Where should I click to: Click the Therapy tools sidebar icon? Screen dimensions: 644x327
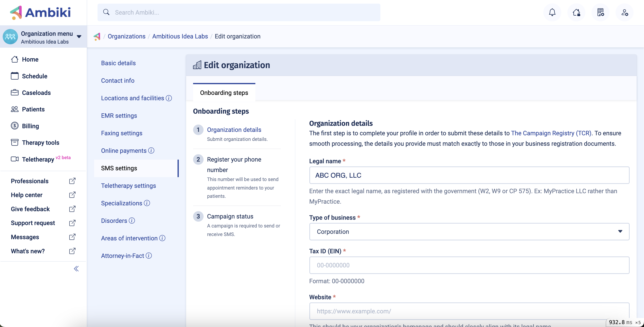[x=15, y=142]
